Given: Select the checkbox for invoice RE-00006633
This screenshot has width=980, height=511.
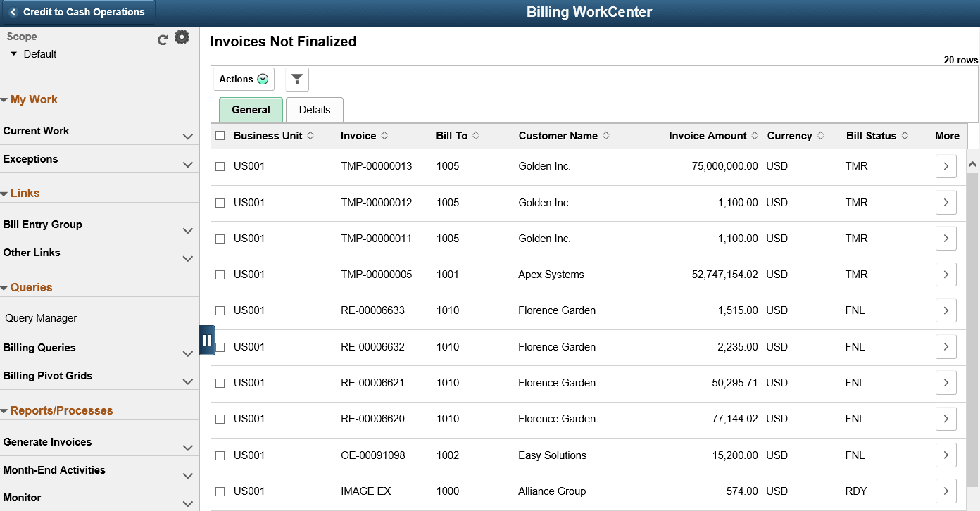Looking at the screenshot, I should pyautogui.click(x=220, y=310).
